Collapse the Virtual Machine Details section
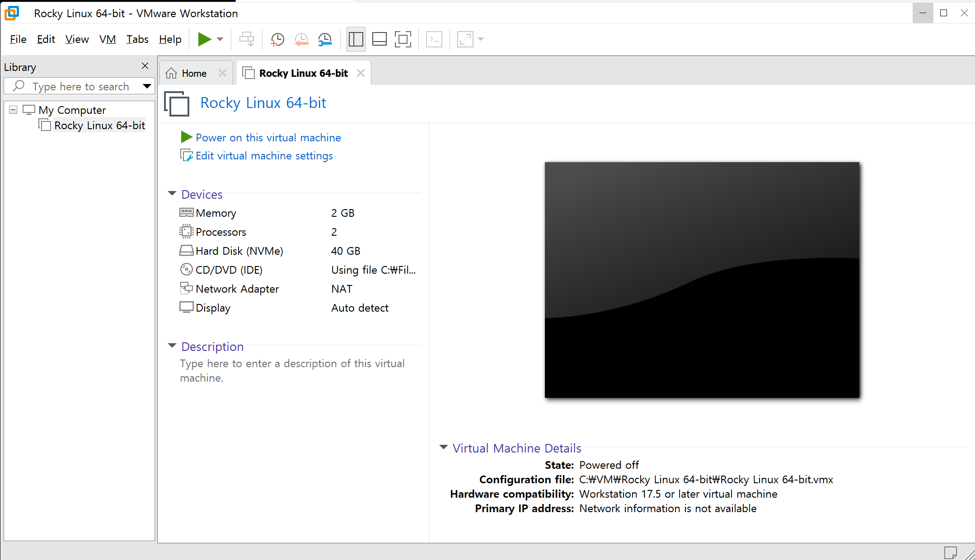The height and width of the screenshot is (560, 975). (443, 448)
